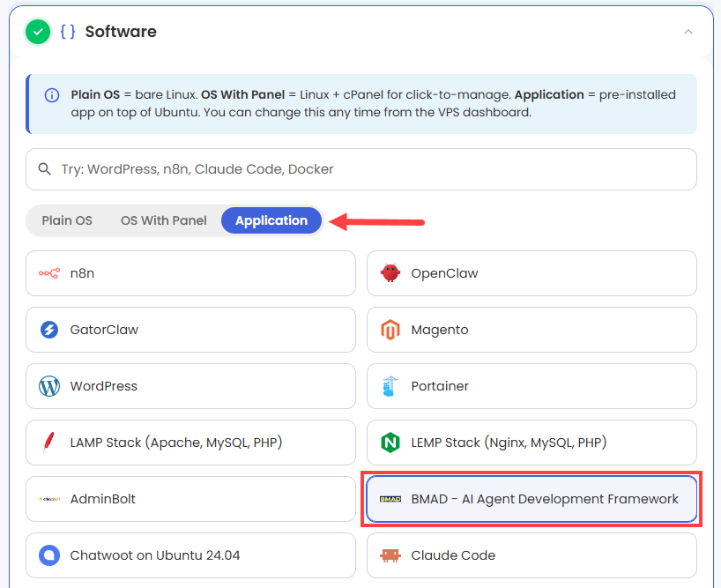Viewport: 721px width, 588px height.
Task: Click the Portainer crane icon
Action: coord(390,386)
